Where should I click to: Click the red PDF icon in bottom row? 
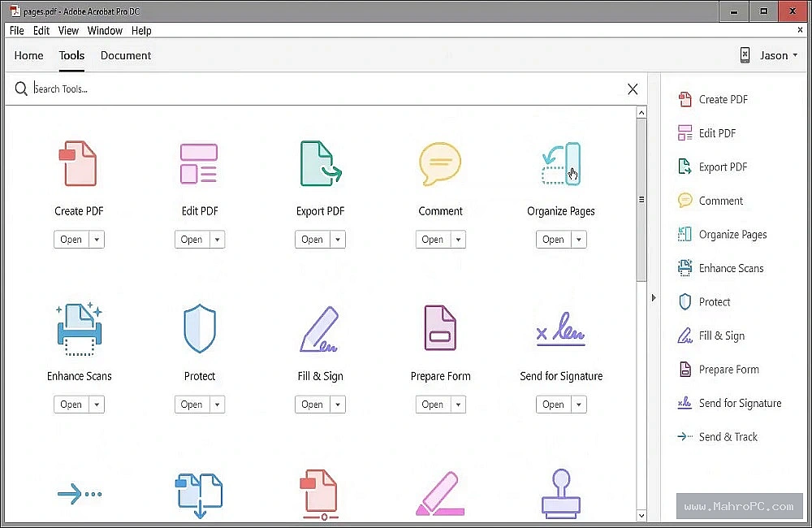coord(319,495)
